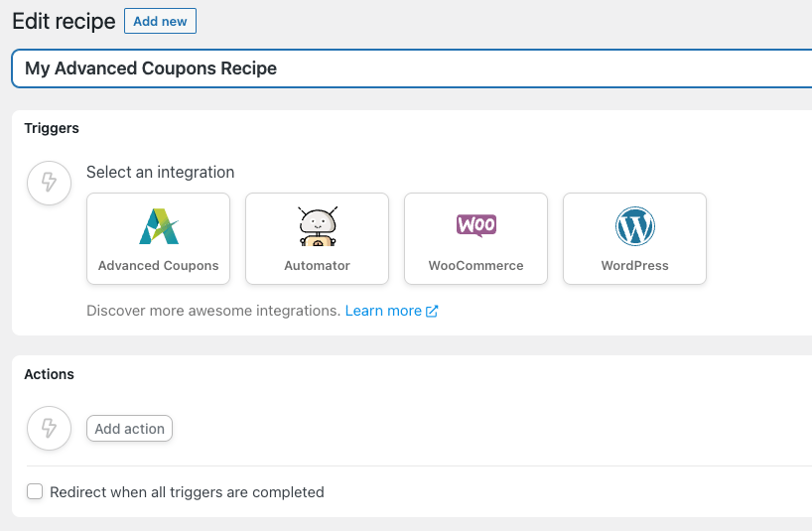
Task: Select the Automator robot icon
Action: pyautogui.click(x=318, y=226)
